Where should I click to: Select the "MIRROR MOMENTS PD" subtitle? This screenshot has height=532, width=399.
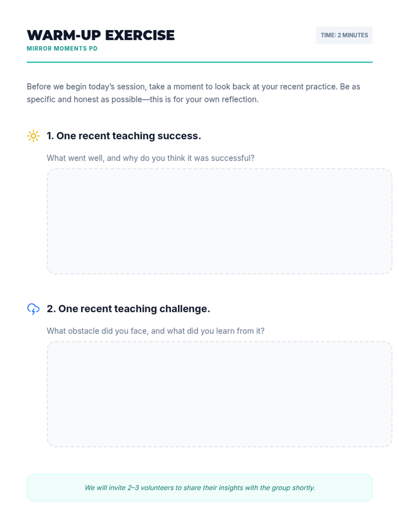[62, 49]
